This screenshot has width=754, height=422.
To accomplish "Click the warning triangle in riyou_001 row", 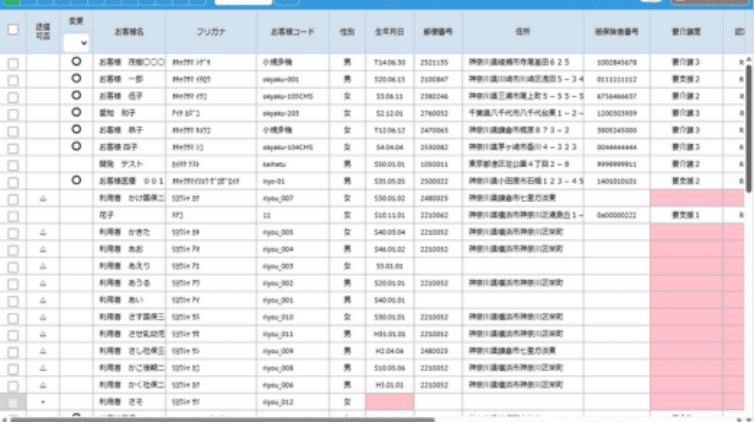I will click(x=43, y=300).
